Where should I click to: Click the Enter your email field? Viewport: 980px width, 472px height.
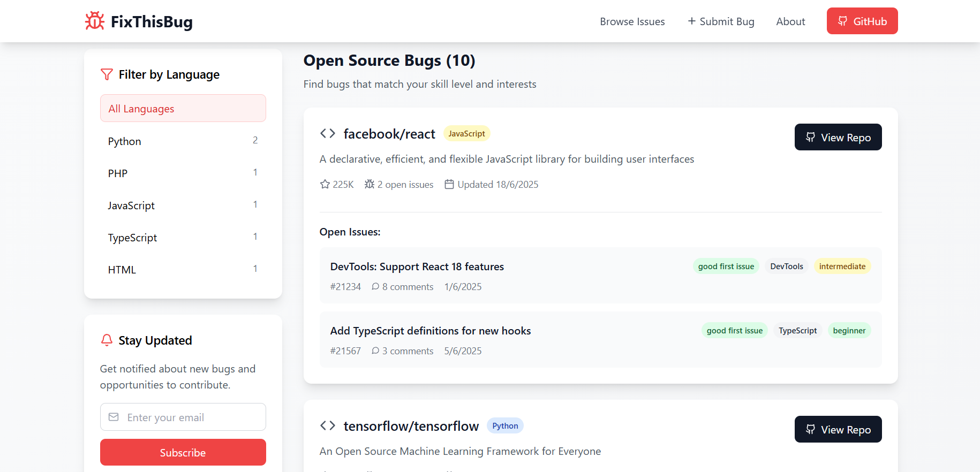(183, 417)
